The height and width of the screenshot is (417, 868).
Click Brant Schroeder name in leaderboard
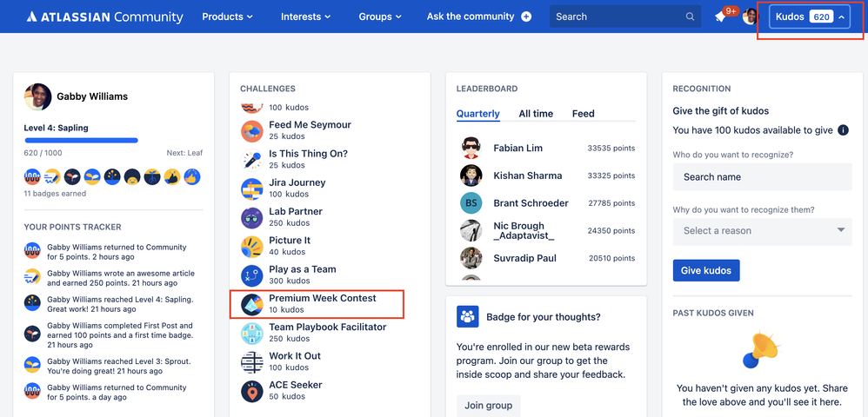click(x=531, y=203)
